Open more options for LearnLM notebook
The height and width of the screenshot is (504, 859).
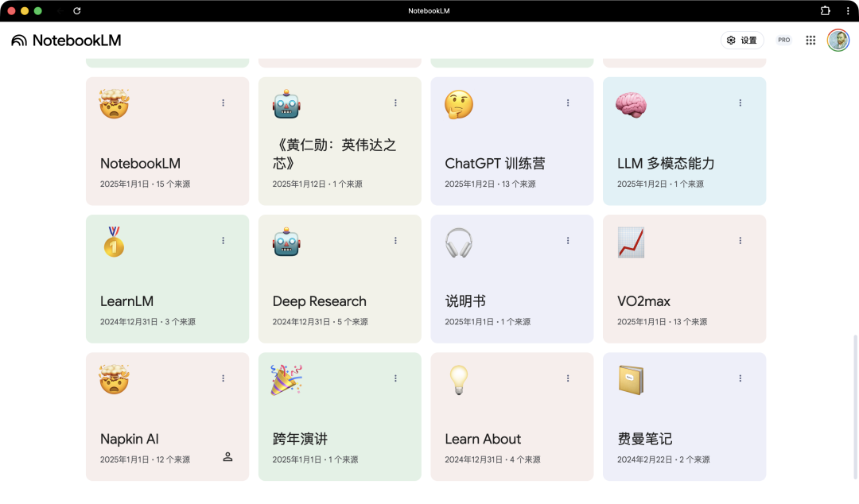[x=223, y=241]
